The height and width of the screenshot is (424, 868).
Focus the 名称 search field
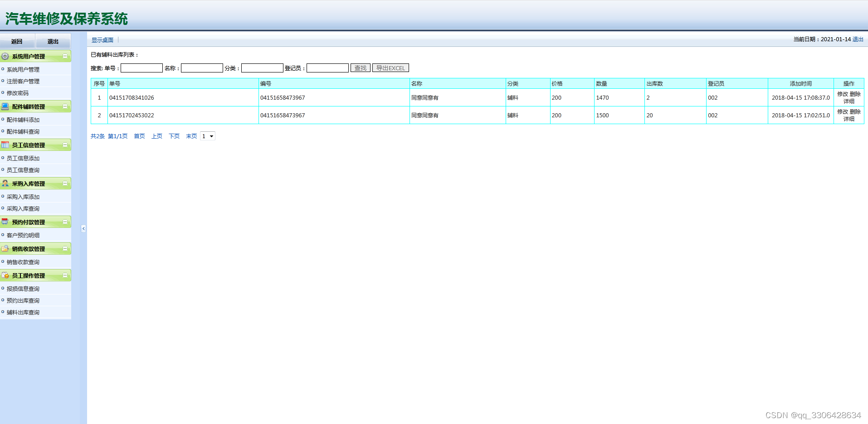[x=202, y=68]
